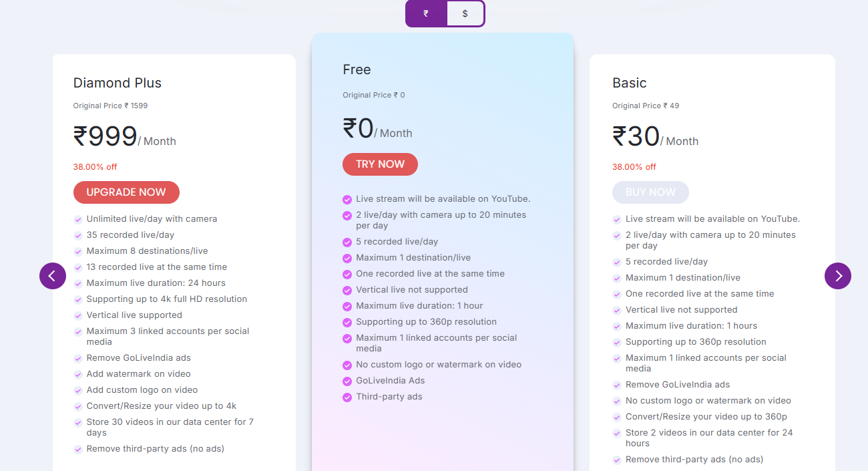
Task: Switch currency to dollar option
Action: click(x=465, y=13)
